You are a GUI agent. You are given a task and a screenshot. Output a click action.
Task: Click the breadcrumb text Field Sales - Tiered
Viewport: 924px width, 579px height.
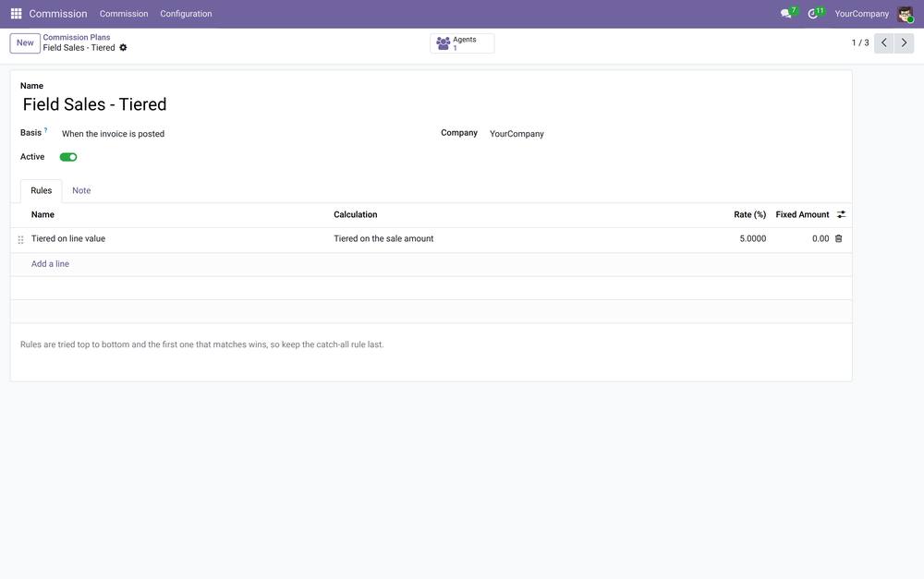[x=79, y=48]
